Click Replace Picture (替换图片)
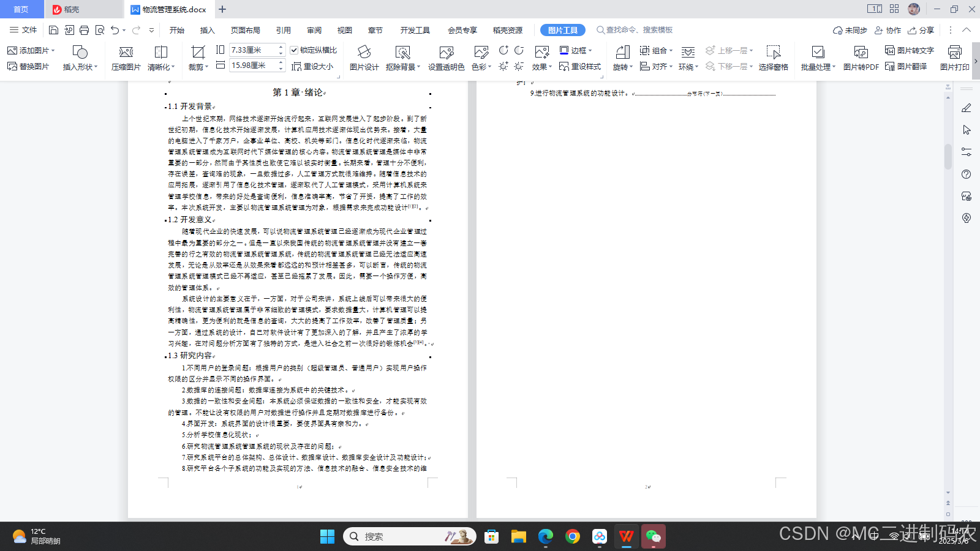The width and height of the screenshot is (980, 551). (28, 66)
